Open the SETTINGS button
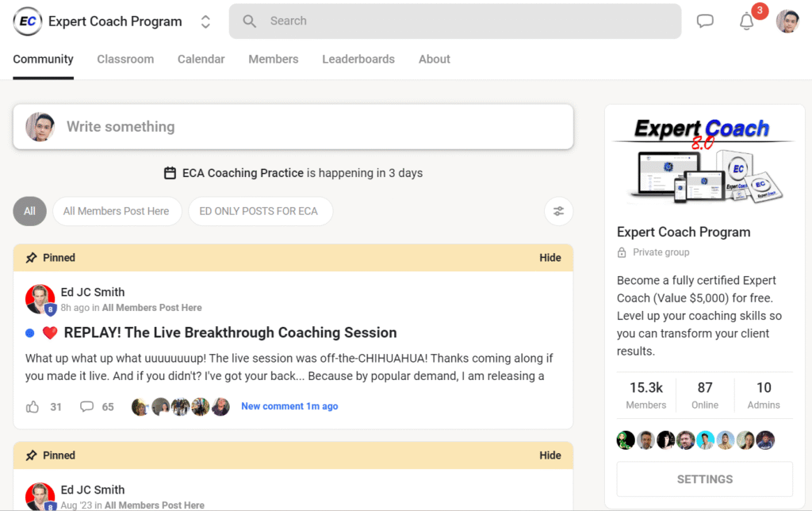 click(x=704, y=479)
